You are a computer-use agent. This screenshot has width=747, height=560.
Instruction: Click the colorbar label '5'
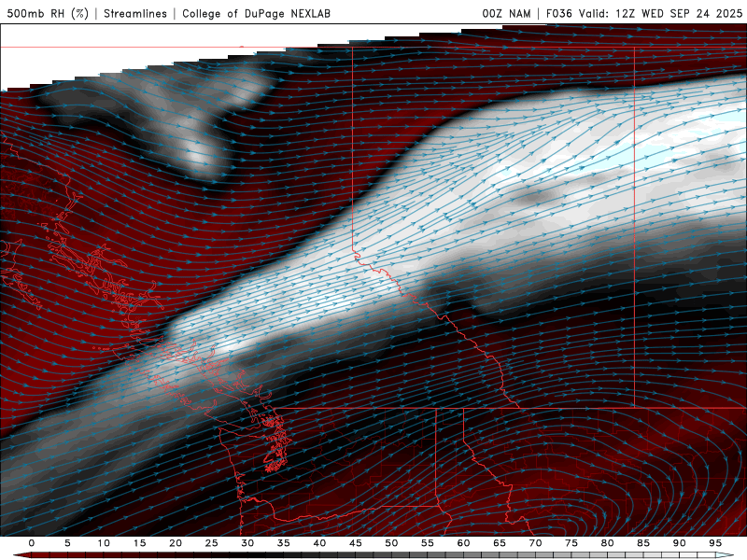67,543
